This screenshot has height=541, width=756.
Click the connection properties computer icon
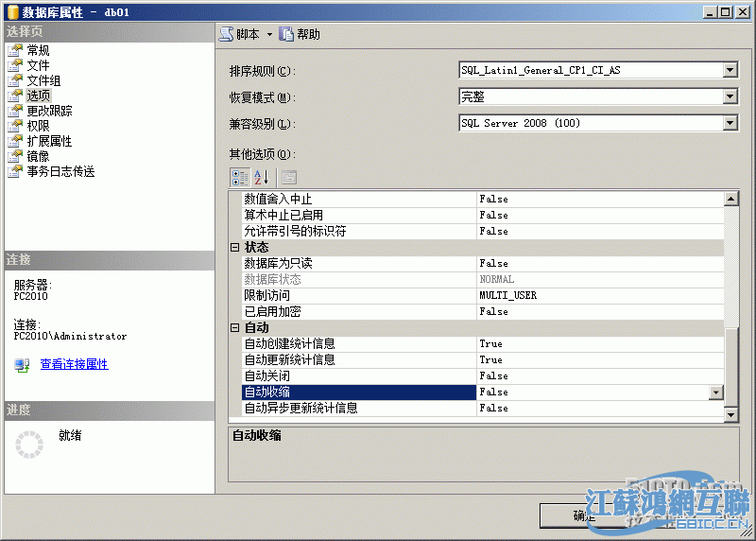[x=22, y=364]
